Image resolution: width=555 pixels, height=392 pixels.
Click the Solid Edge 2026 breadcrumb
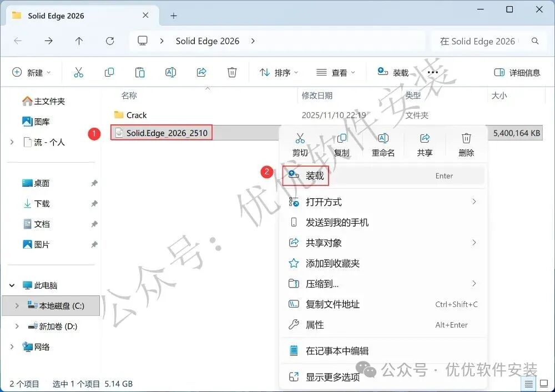click(208, 41)
